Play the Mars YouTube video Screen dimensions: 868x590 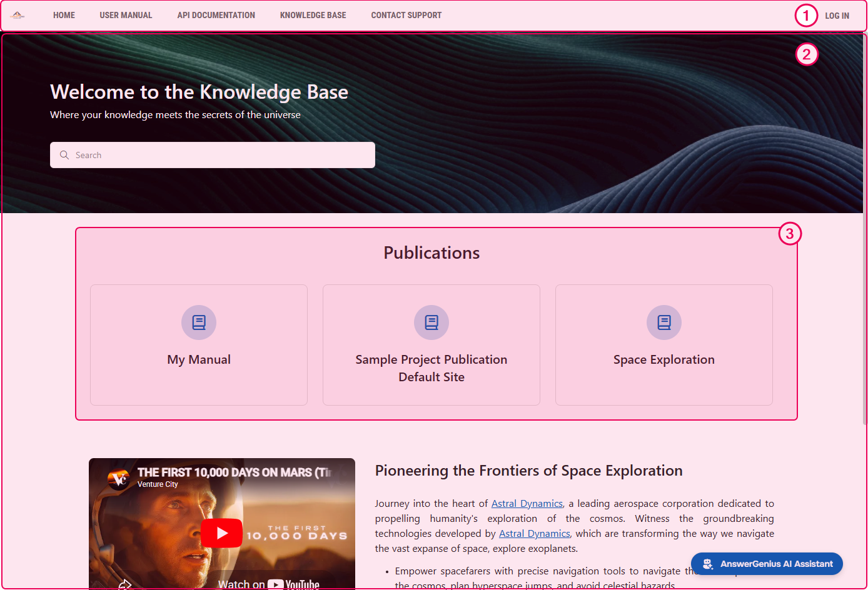(222, 533)
